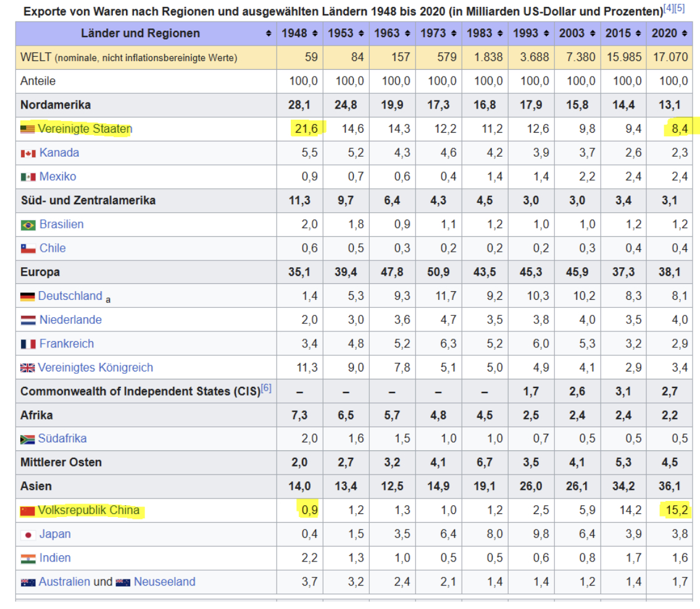The image size is (700, 609).
Task: Sort table by the 1983 column arrows
Action: (500, 33)
